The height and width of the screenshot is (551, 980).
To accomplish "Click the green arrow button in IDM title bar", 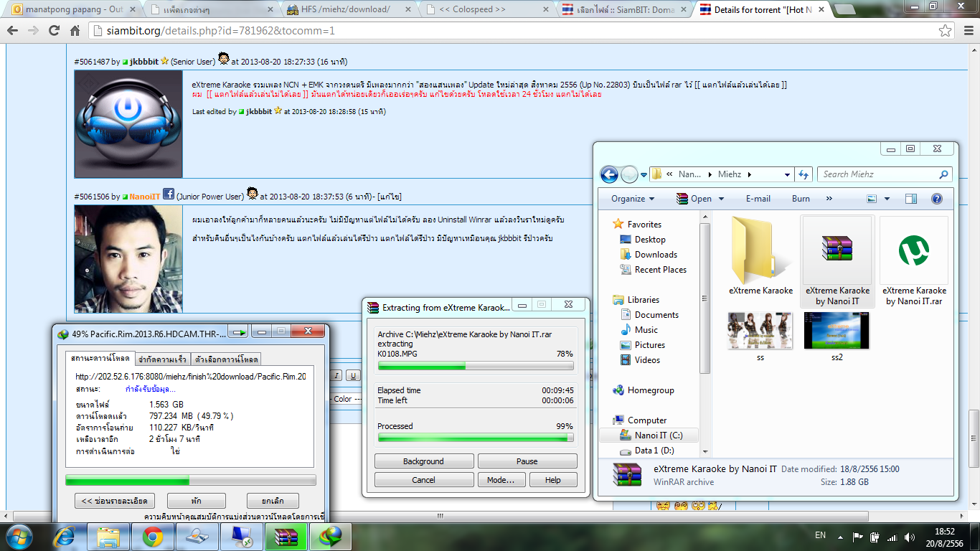I will pyautogui.click(x=240, y=332).
